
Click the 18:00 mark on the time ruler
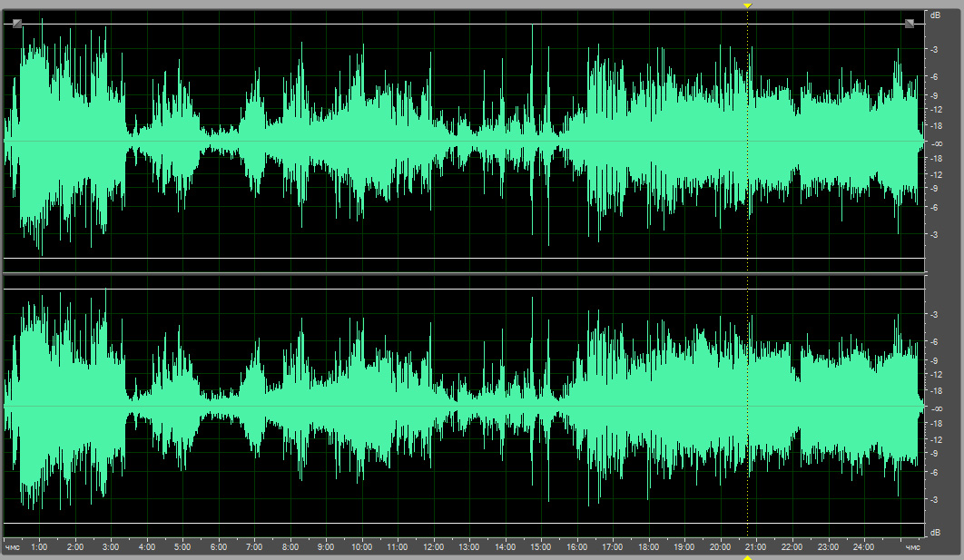tap(648, 547)
